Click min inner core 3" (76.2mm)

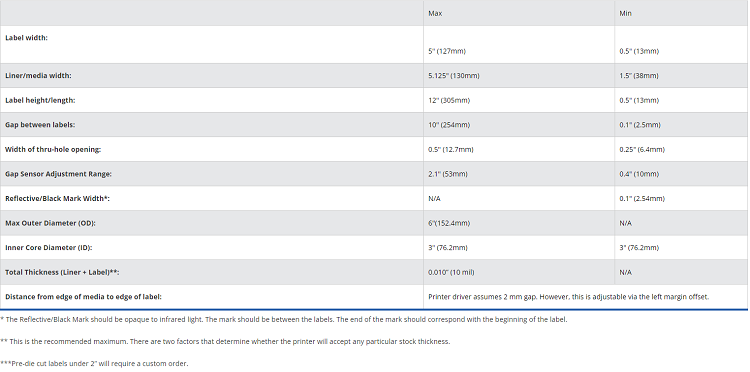(639, 248)
